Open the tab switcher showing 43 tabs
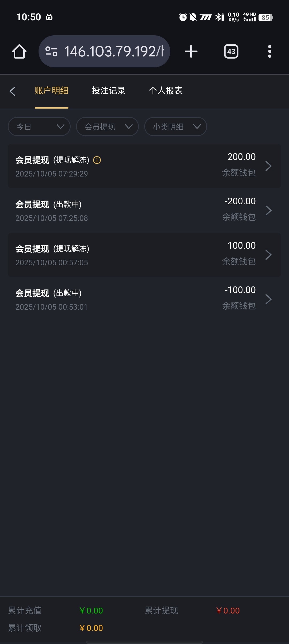289x644 pixels. coord(231,51)
